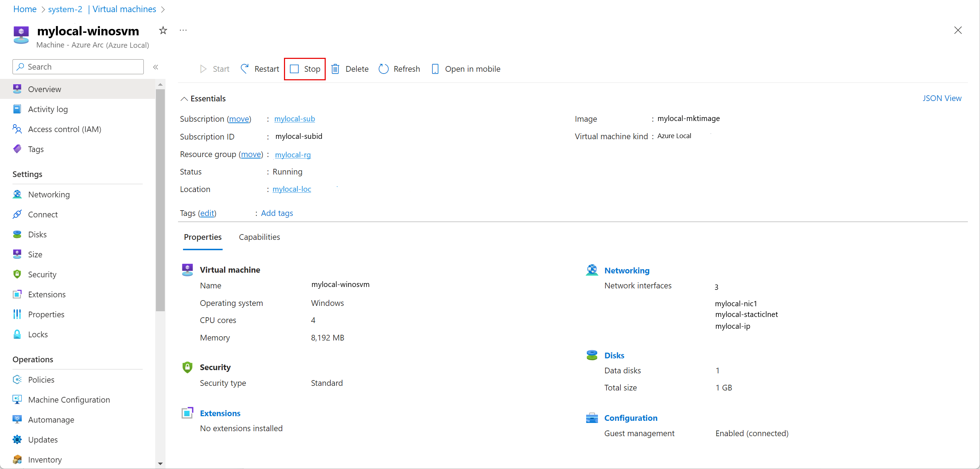Click the mylocal-nic1 network interface text
This screenshot has width=980, height=469.
tap(736, 303)
